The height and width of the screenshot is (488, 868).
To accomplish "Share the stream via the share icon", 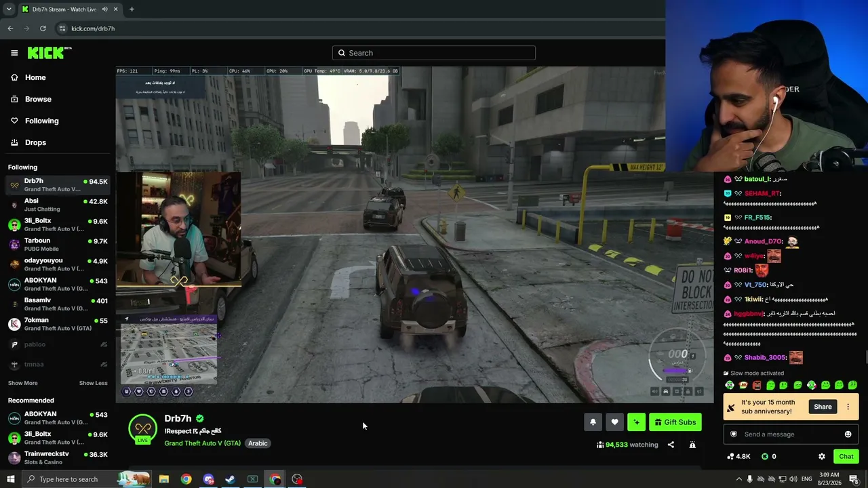I will tap(671, 445).
